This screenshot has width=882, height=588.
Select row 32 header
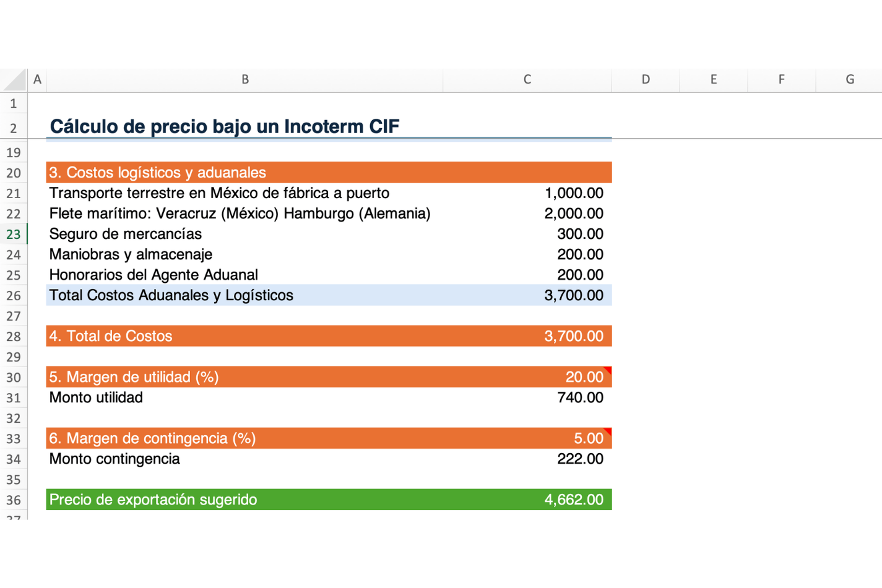tap(14, 418)
